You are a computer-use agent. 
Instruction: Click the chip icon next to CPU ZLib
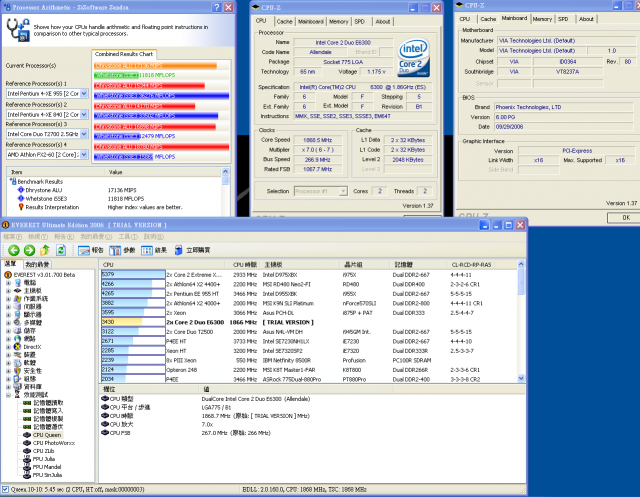click(x=27, y=451)
